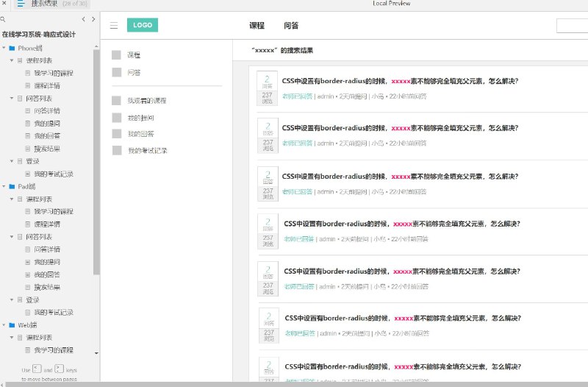The image size is (588, 387).
Task: Collapse the Pad端 folder arrow
Action: pyautogui.click(x=4, y=187)
